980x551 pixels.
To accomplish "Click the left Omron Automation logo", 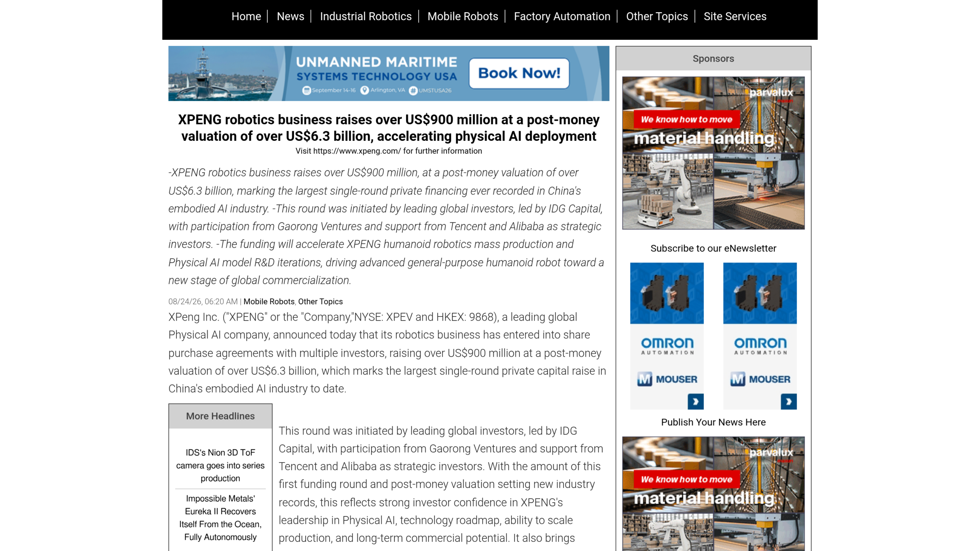I will click(667, 346).
